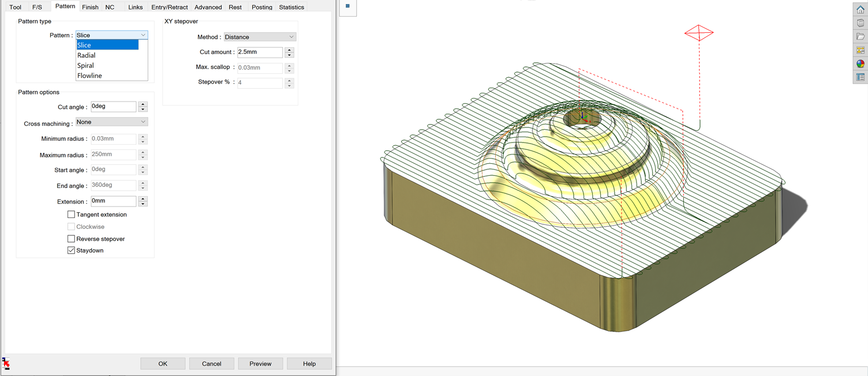
Task: Open the View Palette panel
Action: [860, 50]
